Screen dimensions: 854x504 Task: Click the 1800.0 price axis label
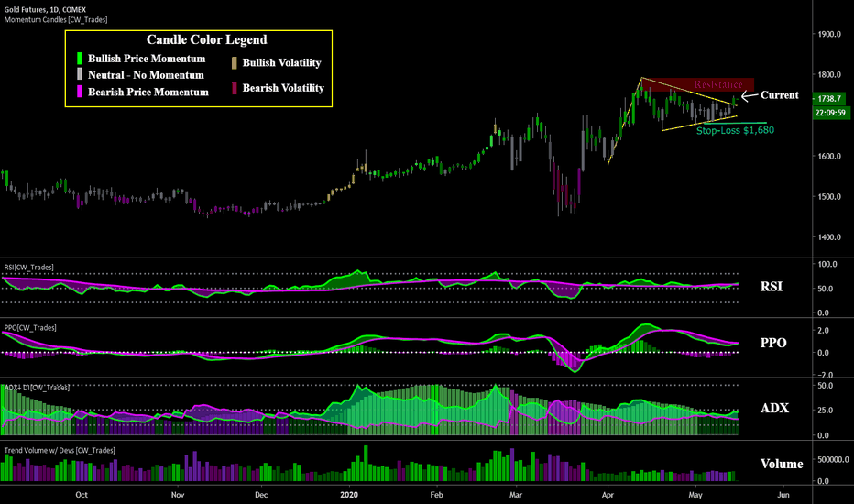tap(829, 74)
